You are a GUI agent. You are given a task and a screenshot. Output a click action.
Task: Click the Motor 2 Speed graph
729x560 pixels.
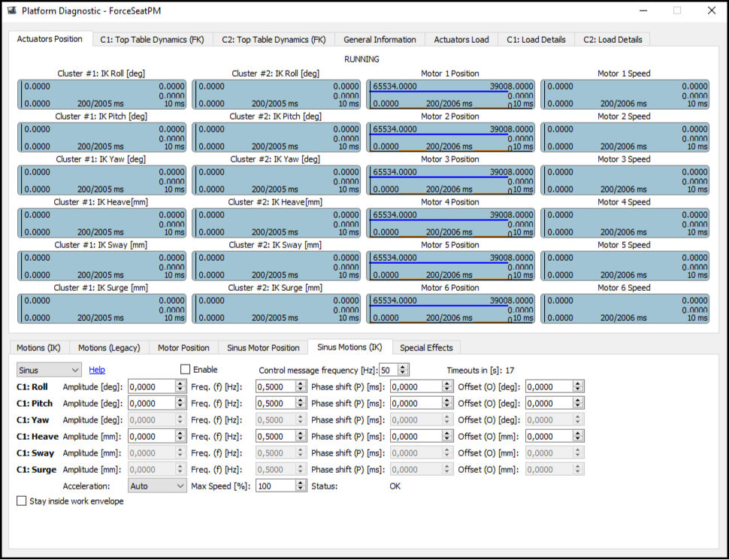pos(625,138)
